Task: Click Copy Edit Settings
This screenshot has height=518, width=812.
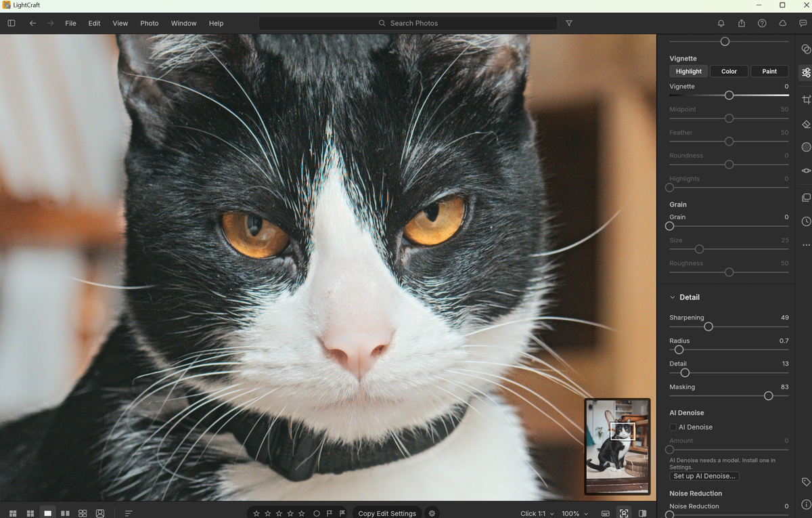Action: (387, 513)
